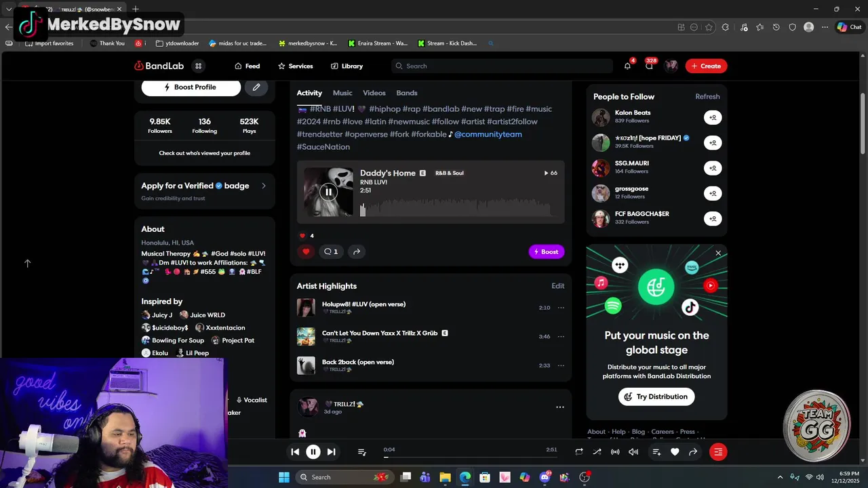Click Try Distribution button

656,396
